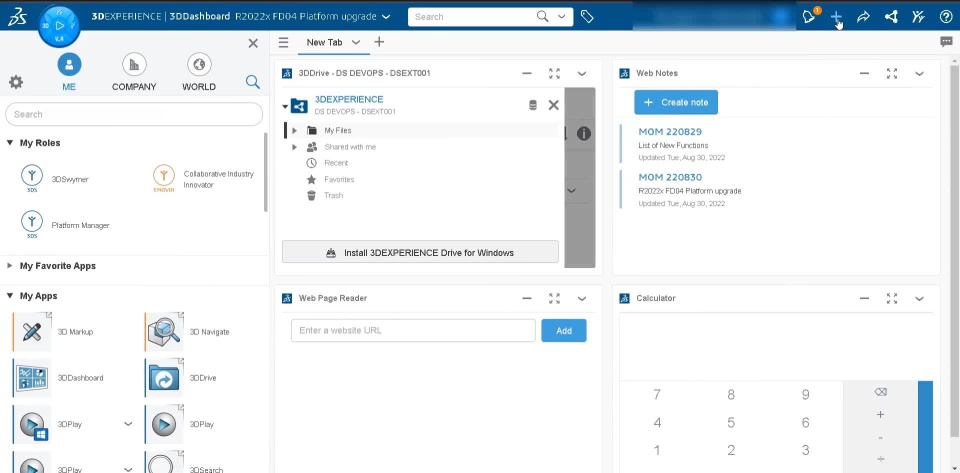Select the COMPANY section icon

click(134, 64)
